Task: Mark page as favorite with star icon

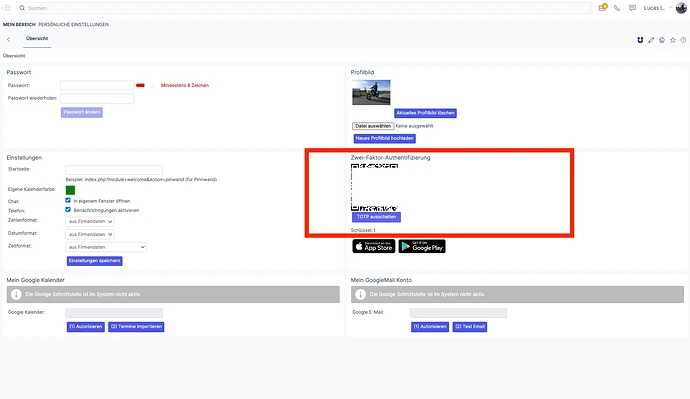Action: coord(673,40)
